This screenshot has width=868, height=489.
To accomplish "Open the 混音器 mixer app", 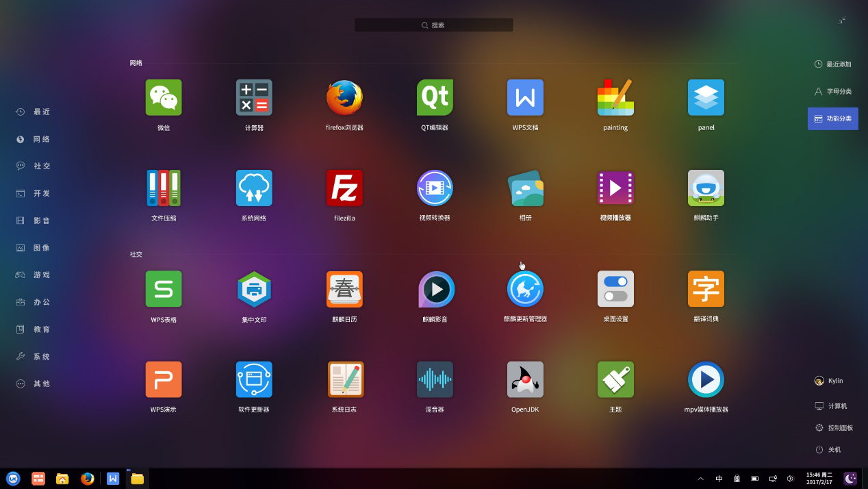I will [x=435, y=379].
